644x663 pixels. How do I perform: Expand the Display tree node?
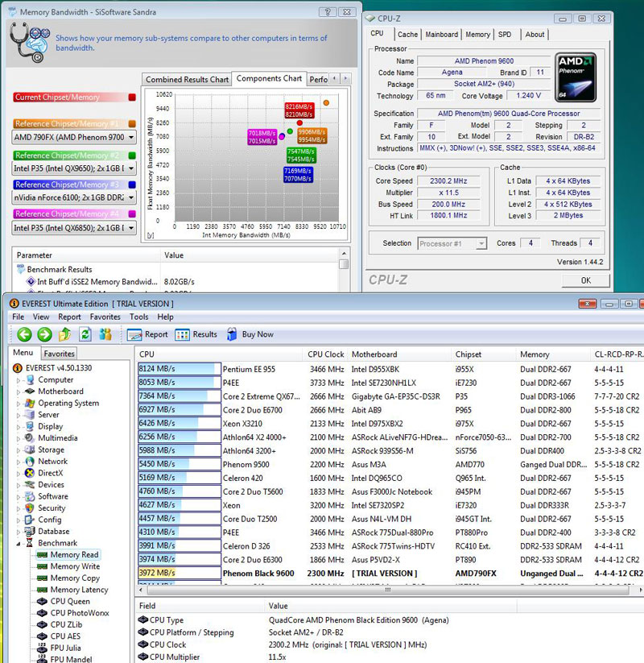(19, 427)
